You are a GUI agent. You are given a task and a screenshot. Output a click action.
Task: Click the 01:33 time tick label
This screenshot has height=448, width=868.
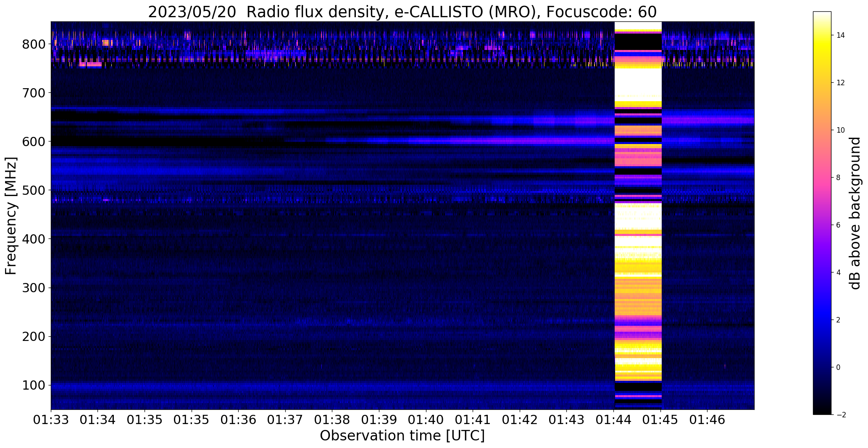51,419
